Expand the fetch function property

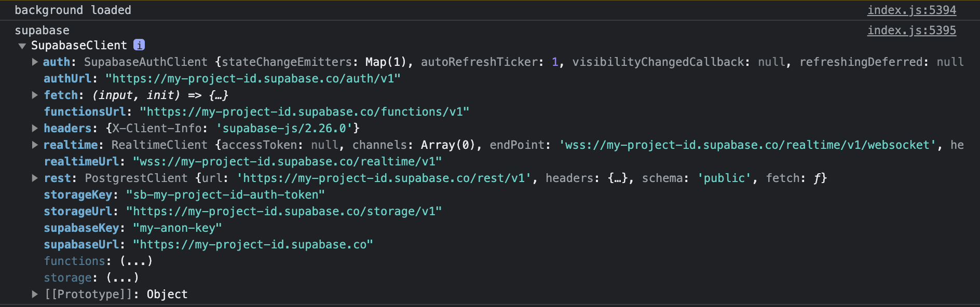(x=35, y=95)
